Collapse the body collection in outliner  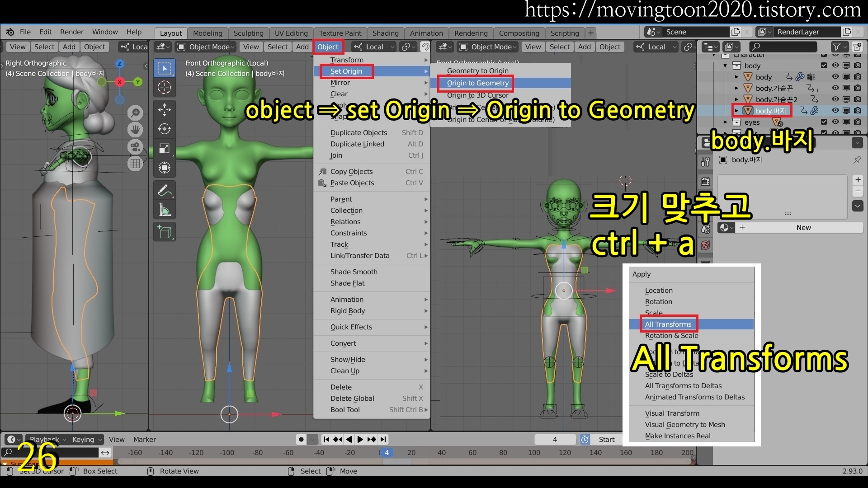(x=726, y=66)
